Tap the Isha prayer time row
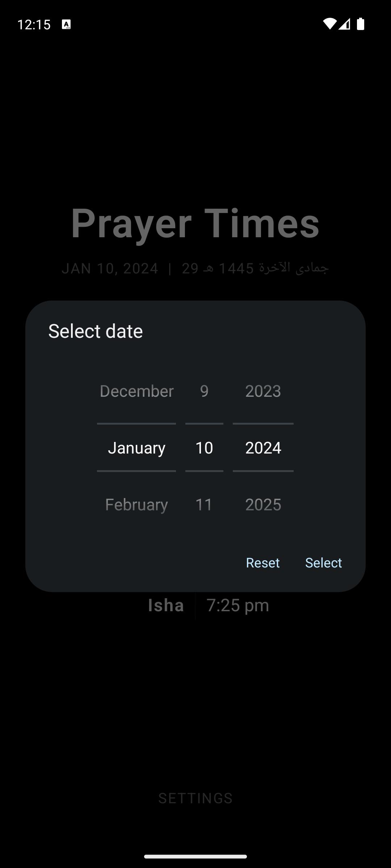The image size is (391, 868). click(x=209, y=605)
